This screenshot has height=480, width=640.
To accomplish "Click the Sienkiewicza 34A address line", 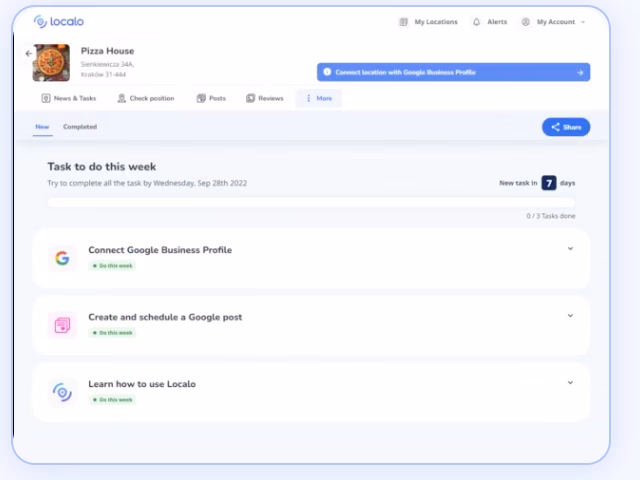I will (x=107, y=64).
